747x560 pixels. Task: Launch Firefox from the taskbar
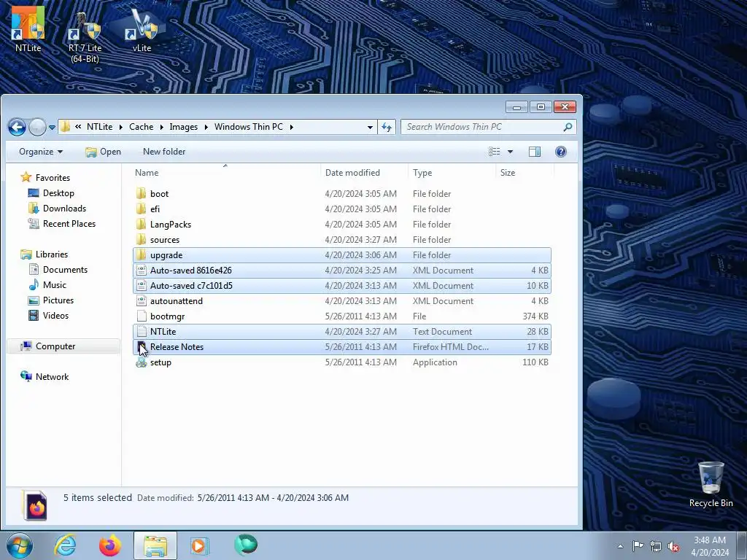(109, 545)
